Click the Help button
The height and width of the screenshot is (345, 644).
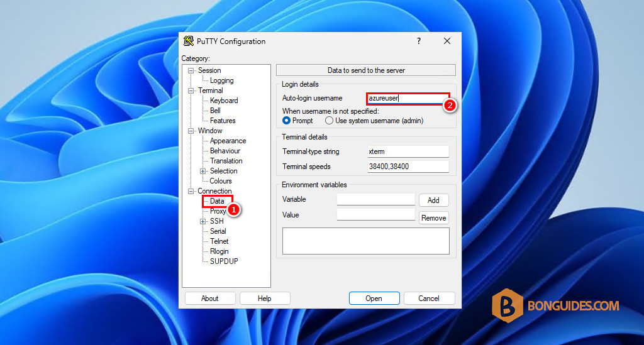[265, 298]
